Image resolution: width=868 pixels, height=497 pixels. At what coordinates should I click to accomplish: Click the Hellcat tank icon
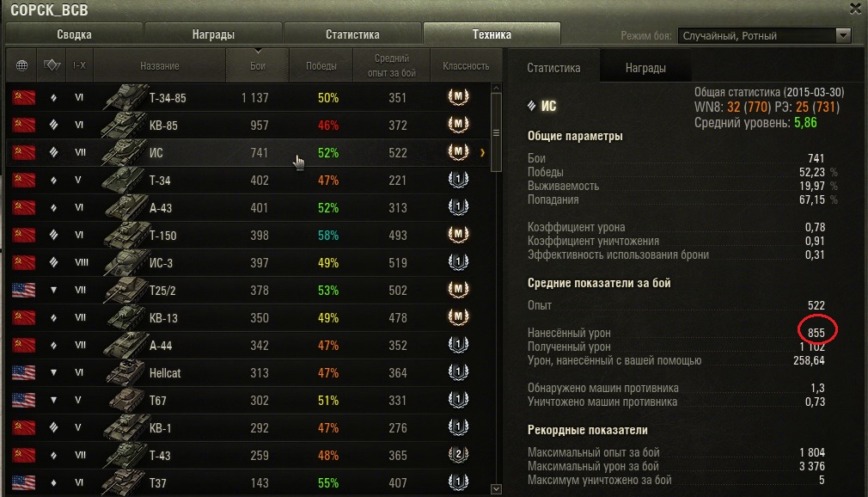click(125, 373)
